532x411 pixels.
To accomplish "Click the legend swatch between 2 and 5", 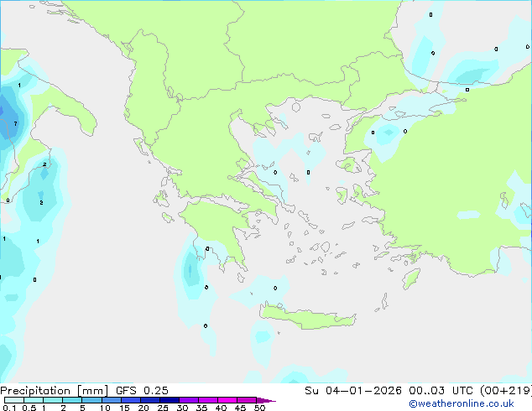I will pos(72,400).
